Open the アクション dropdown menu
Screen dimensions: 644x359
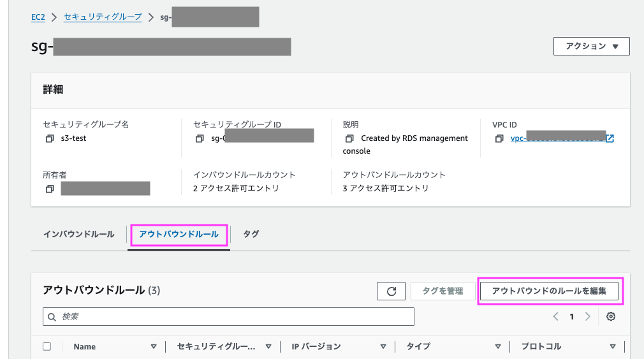point(592,46)
